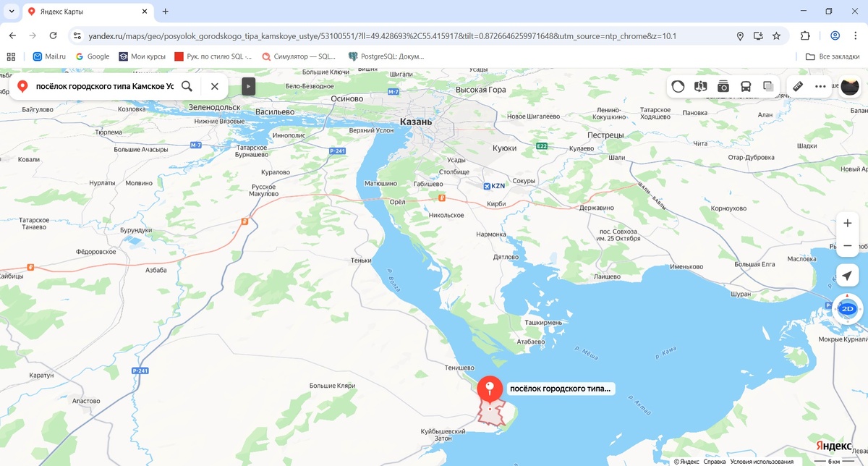
Task: Open the three-dots more menu
Action: pos(820,86)
